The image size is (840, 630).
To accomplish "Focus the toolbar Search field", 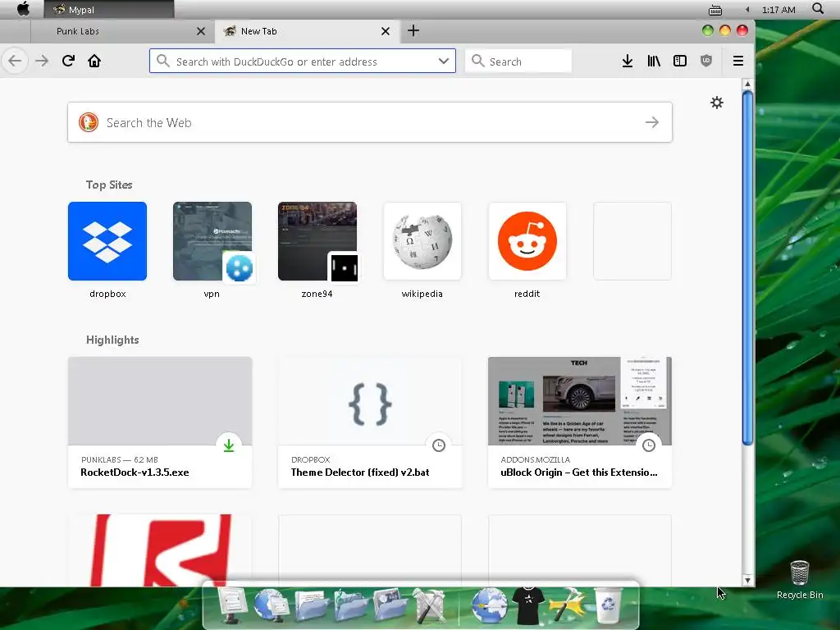I will 518,61.
